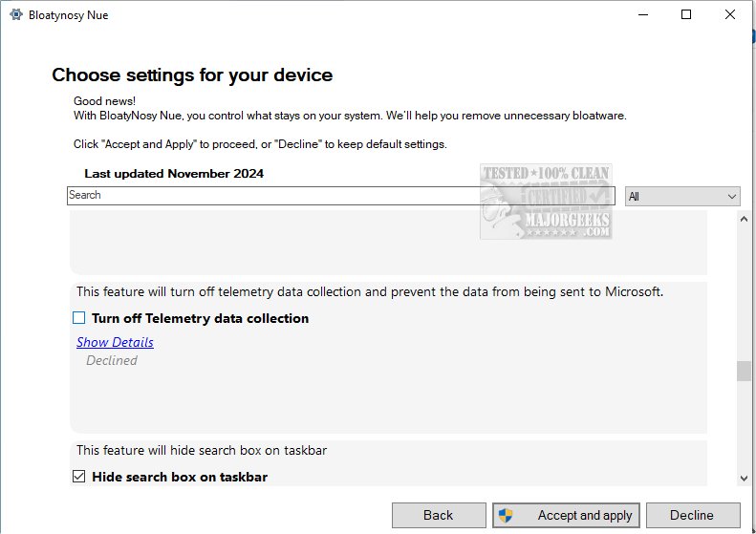Open Show Details link for Telemetry
This screenshot has width=756, height=534.
tap(115, 342)
